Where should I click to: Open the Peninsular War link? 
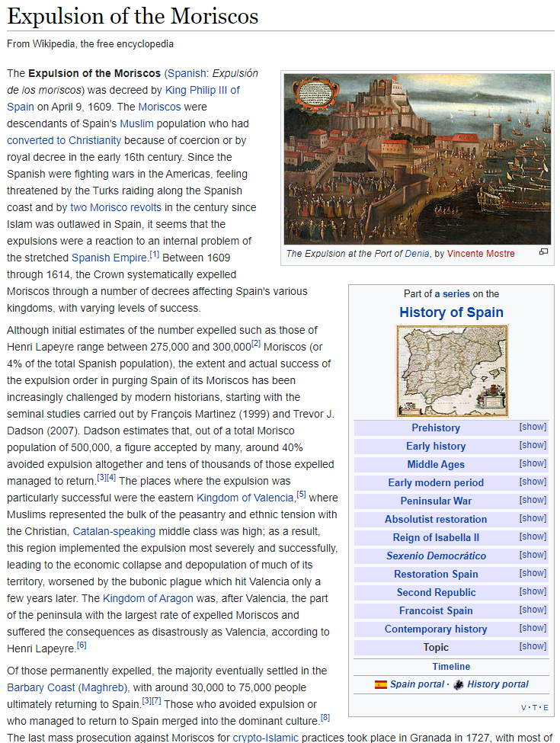pos(436,501)
